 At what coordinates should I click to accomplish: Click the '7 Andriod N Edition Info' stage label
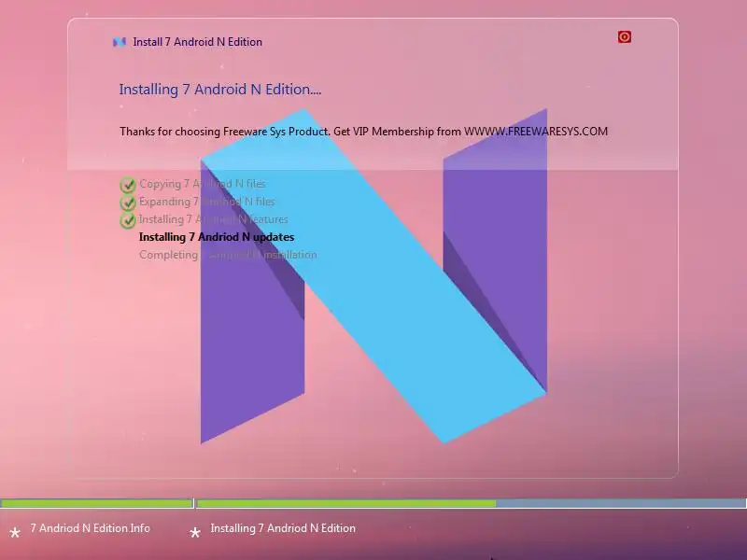point(90,528)
